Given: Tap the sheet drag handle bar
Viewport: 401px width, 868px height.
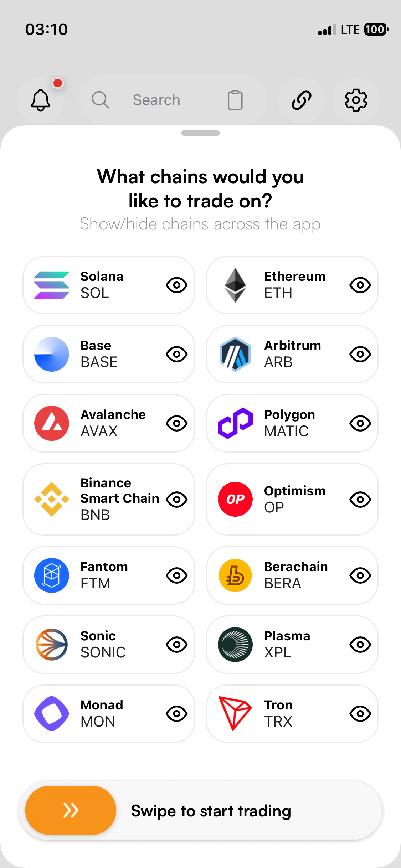Looking at the screenshot, I should [200, 133].
